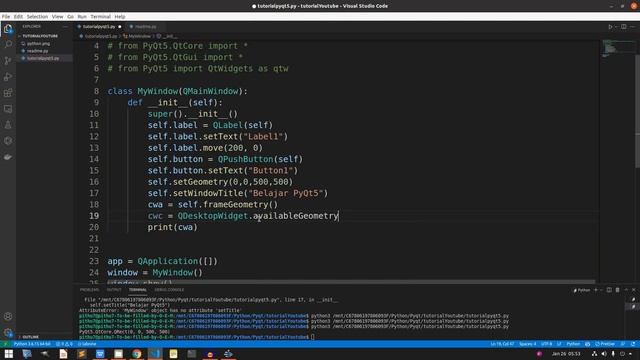Screen dimensions: 640x360
Task: Open the File menu
Action: coord(6,17)
